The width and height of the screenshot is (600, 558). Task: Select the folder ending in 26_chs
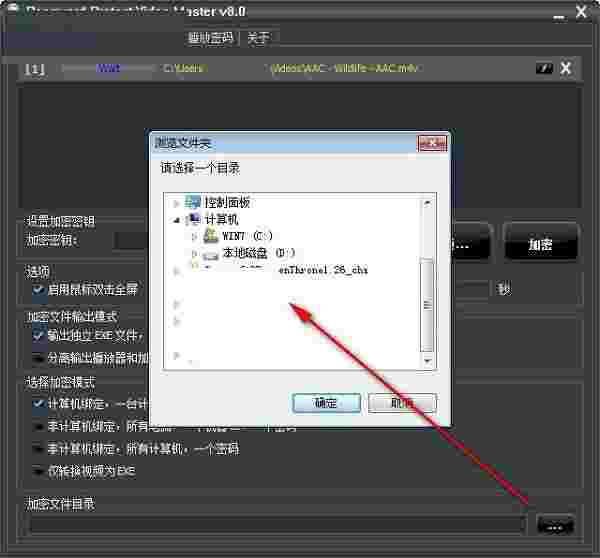point(323,270)
